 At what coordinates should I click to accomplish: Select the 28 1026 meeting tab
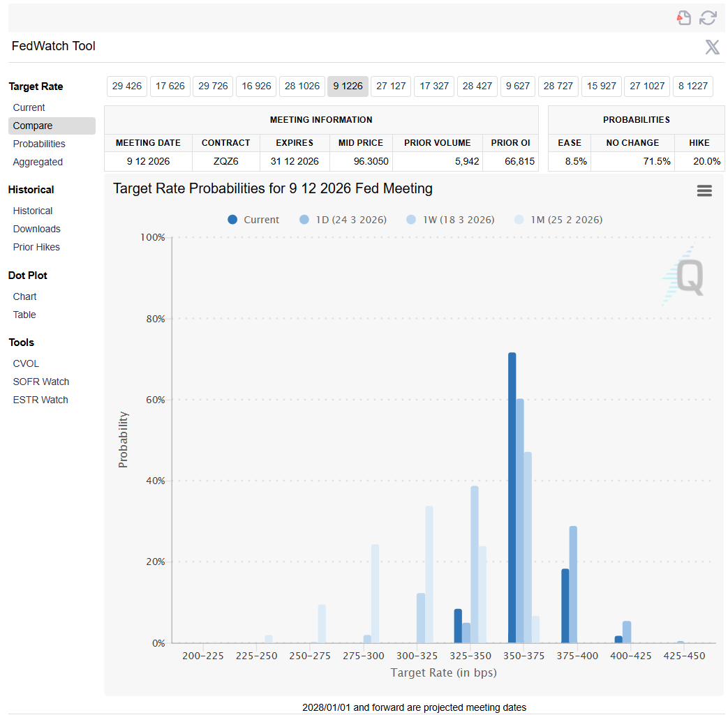click(302, 86)
